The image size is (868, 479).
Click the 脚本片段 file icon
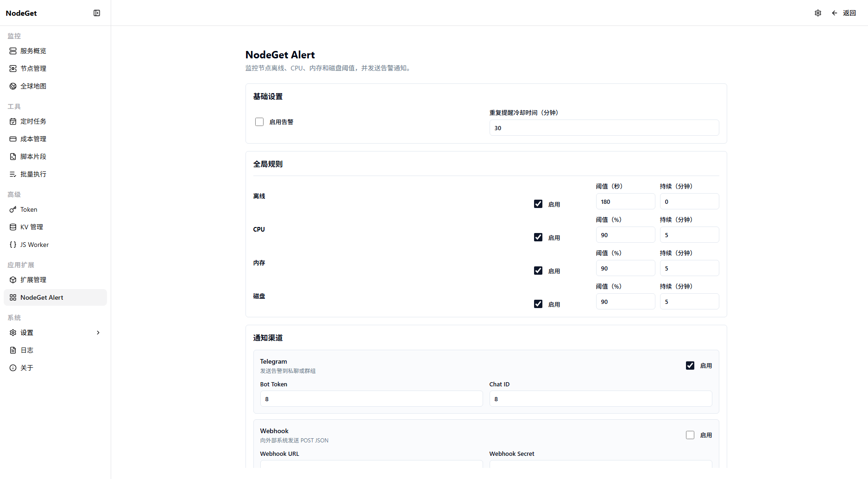point(13,157)
